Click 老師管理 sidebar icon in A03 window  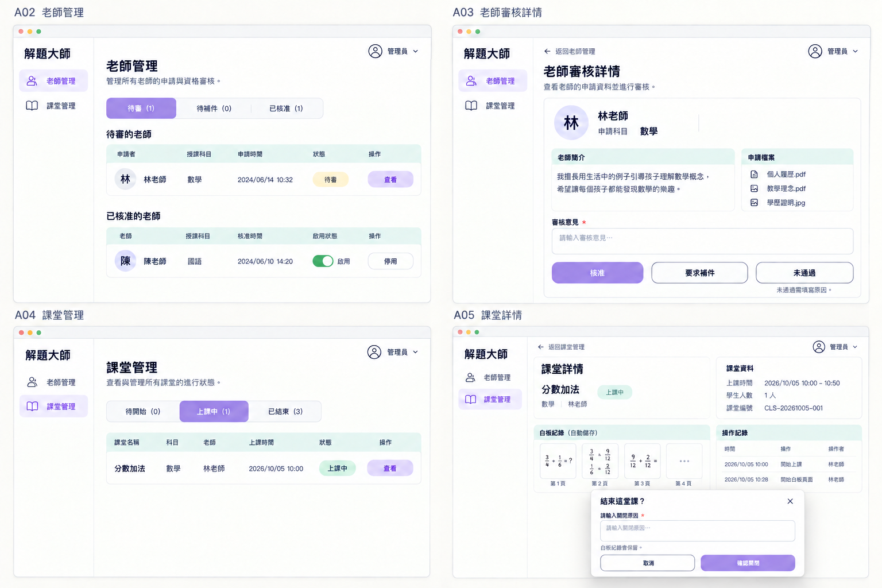(471, 81)
